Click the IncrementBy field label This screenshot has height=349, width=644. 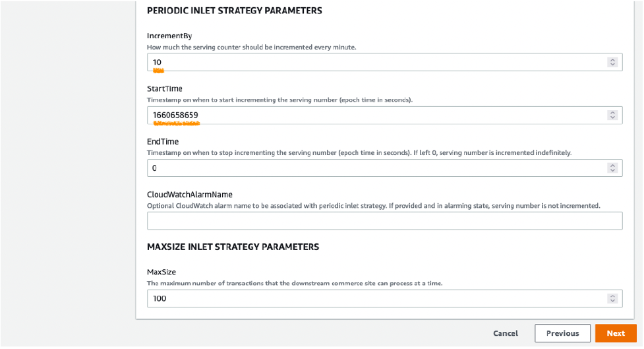(169, 36)
